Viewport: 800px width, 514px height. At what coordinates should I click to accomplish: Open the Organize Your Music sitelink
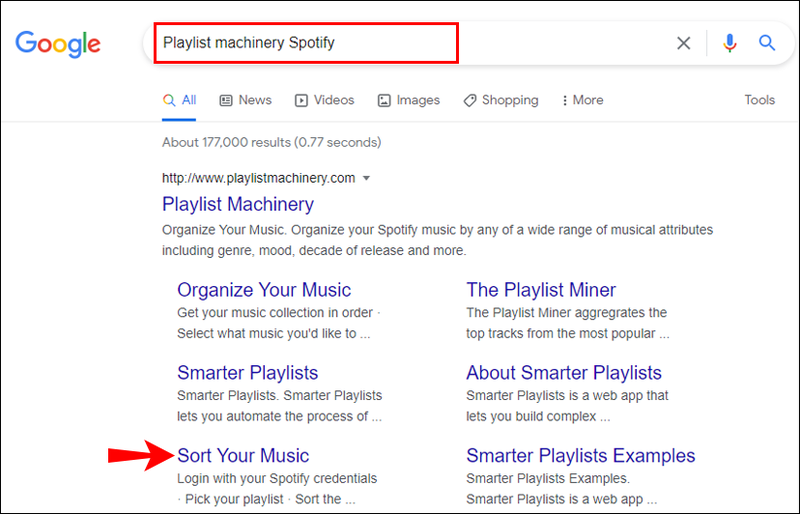coord(264,290)
